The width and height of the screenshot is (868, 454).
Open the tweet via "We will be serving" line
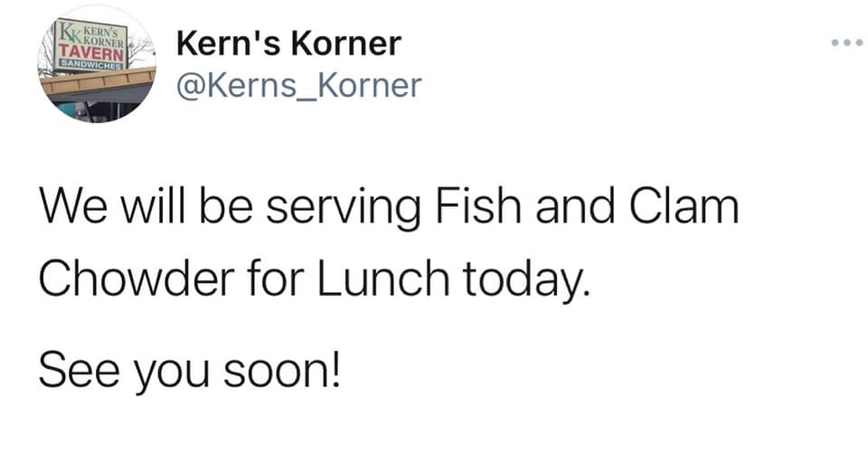click(389, 208)
